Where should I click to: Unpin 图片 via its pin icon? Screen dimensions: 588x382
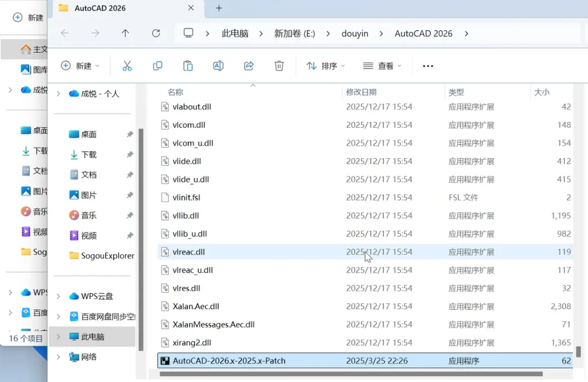click(x=130, y=195)
